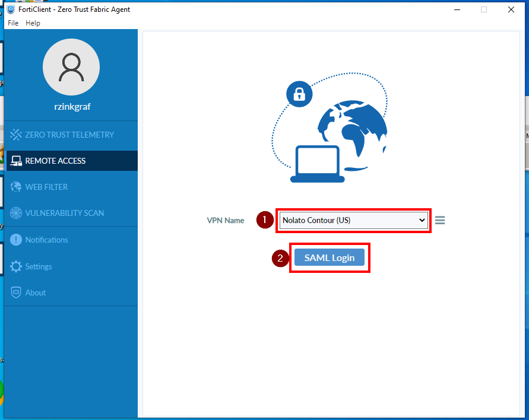Image resolution: width=529 pixels, height=420 pixels.
Task: Click the SAML Login button
Action: [330, 258]
